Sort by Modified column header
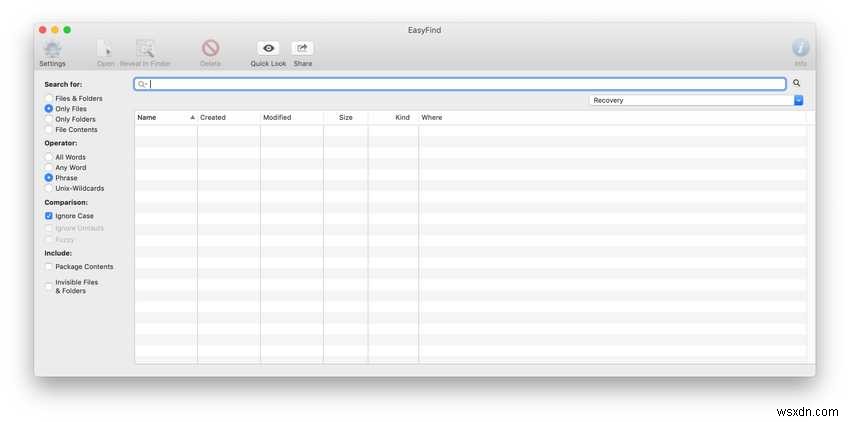 (292, 117)
